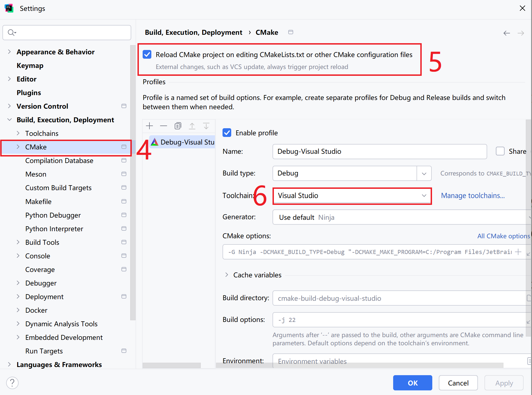
Task: Toggle the Enable profile checkbox
Action: 227,133
